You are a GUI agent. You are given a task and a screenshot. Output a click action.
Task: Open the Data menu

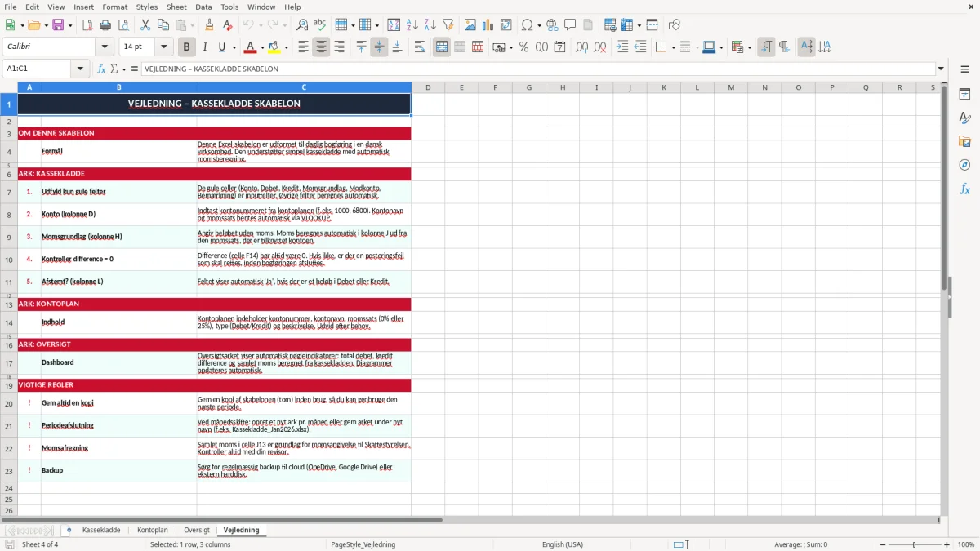point(203,7)
